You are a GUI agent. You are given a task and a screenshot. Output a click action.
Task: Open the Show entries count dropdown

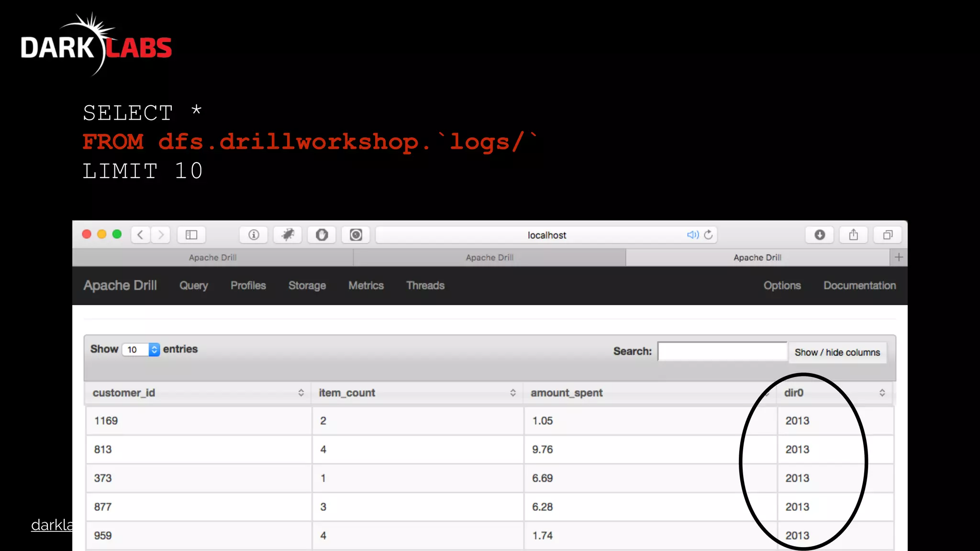tap(141, 350)
